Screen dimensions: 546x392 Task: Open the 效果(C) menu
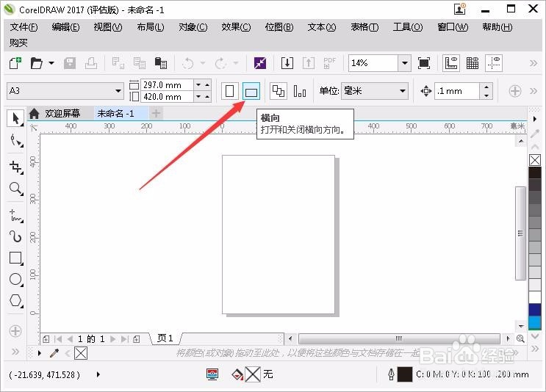point(236,27)
